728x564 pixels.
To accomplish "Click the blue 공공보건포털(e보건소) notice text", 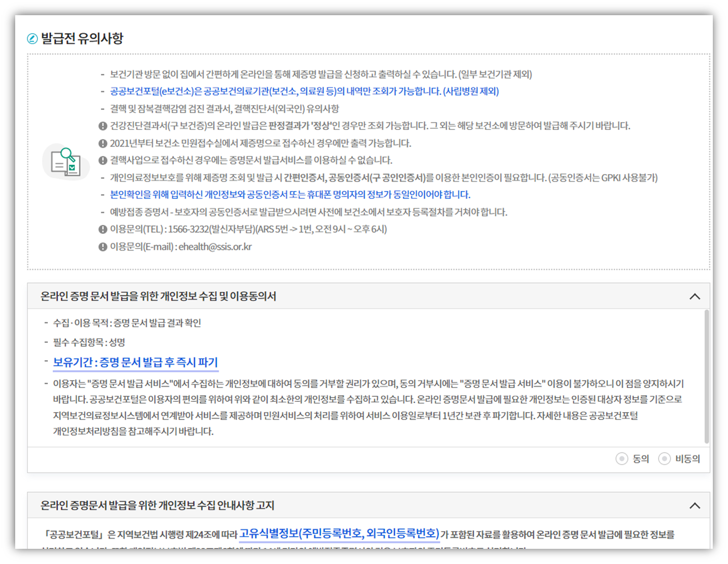I will 298,92.
